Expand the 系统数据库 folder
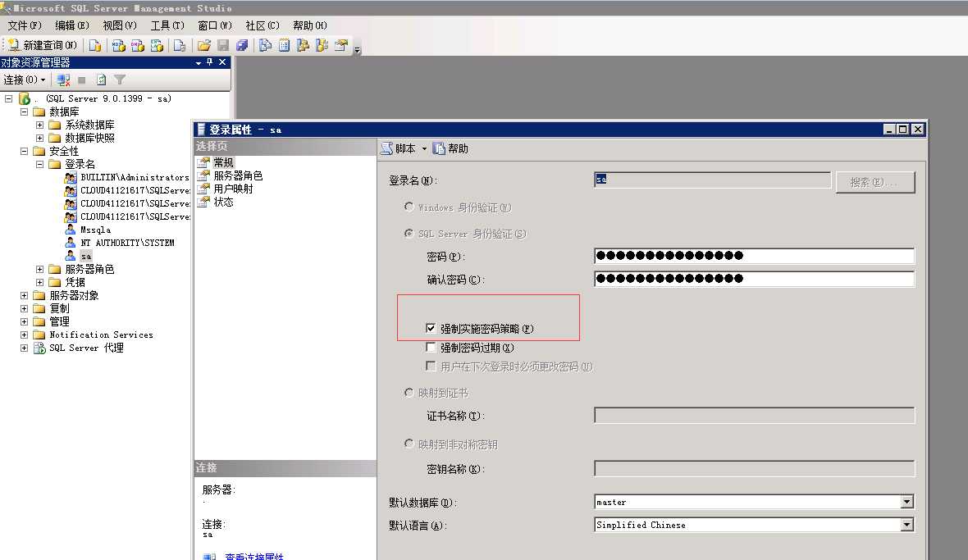 pos(39,125)
